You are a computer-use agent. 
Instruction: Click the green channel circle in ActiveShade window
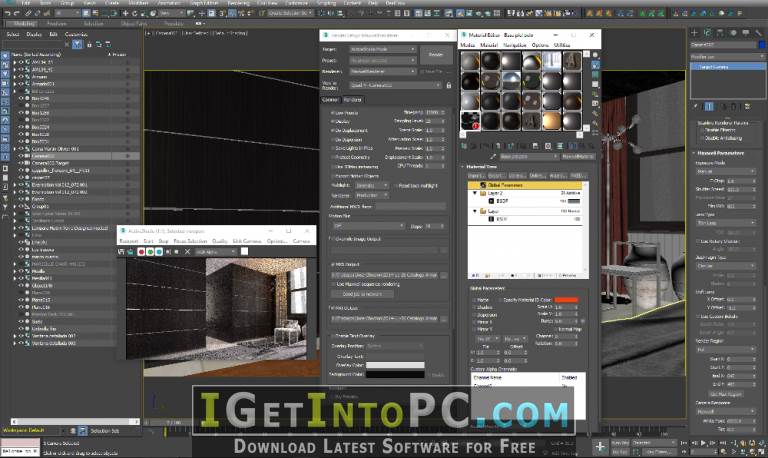tap(150, 252)
